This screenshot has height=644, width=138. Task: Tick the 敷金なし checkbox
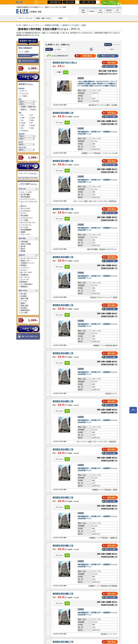pos(20,109)
